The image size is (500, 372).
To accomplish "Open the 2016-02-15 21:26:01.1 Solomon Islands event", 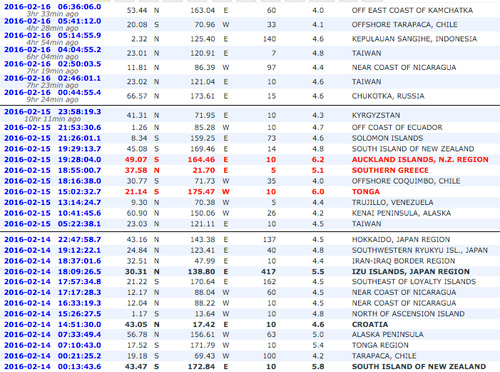I will (53, 138).
